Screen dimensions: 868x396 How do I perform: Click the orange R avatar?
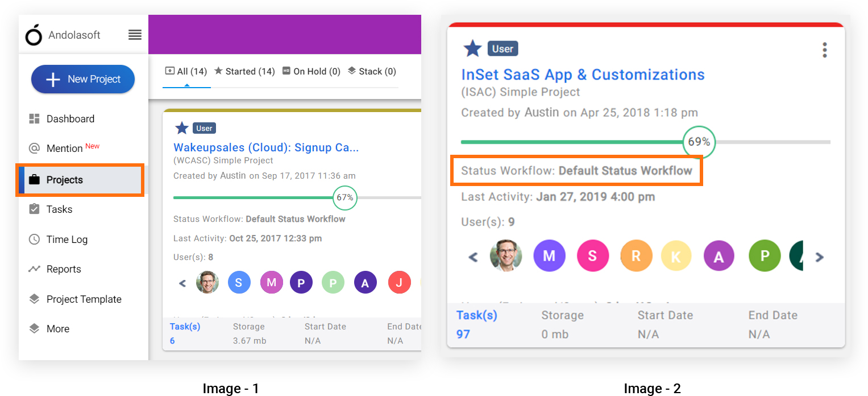click(x=636, y=255)
